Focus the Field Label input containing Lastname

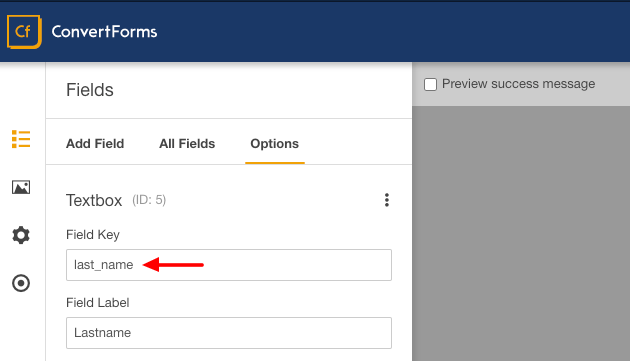tap(229, 333)
